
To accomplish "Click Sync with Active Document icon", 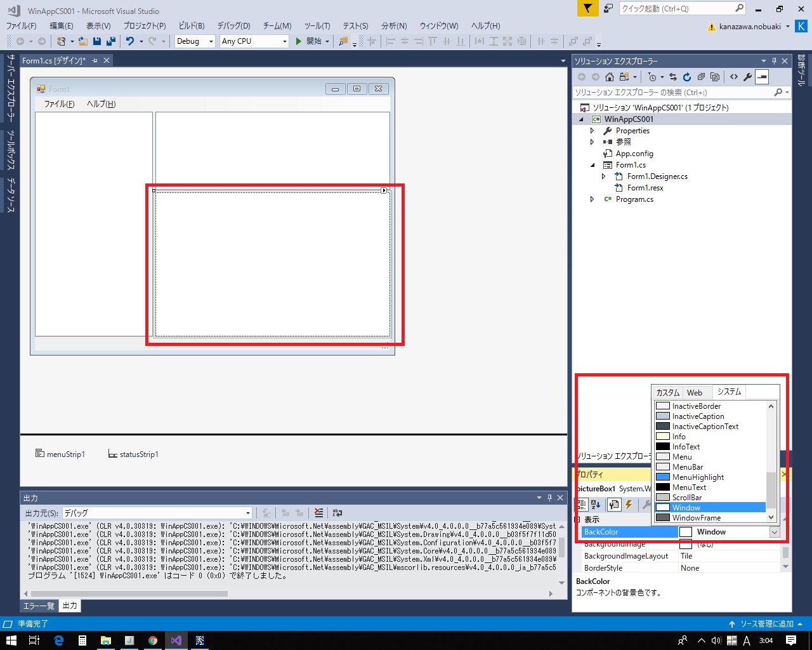I will click(673, 77).
